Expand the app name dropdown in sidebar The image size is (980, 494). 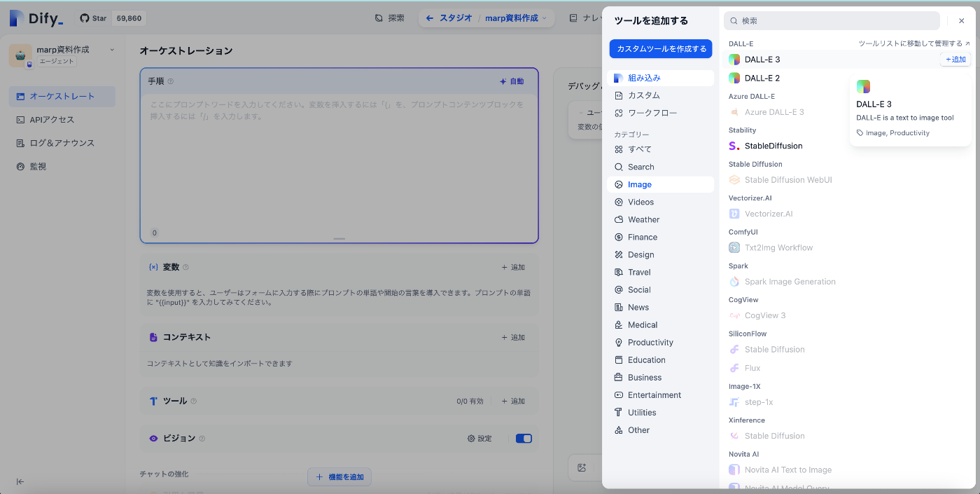point(112,50)
